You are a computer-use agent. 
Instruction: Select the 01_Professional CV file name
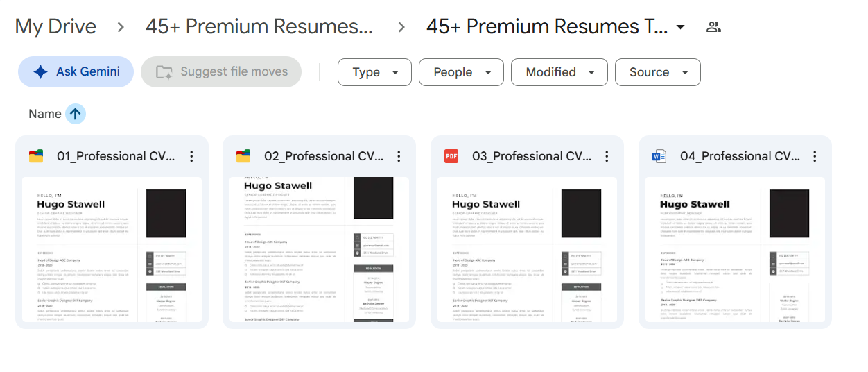coord(116,156)
